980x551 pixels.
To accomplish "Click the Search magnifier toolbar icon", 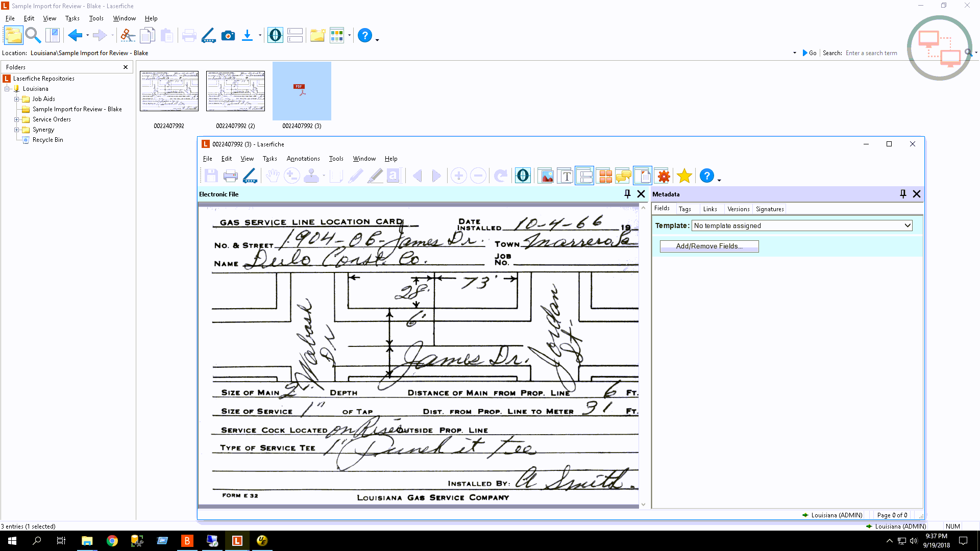I will 33,35.
